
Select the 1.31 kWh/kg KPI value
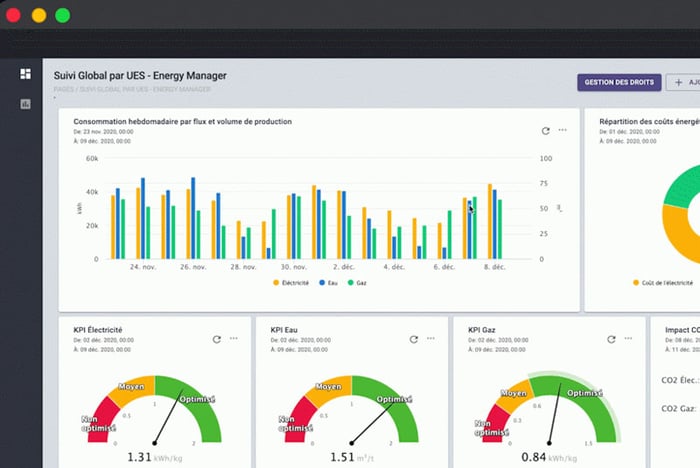coord(154,458)
